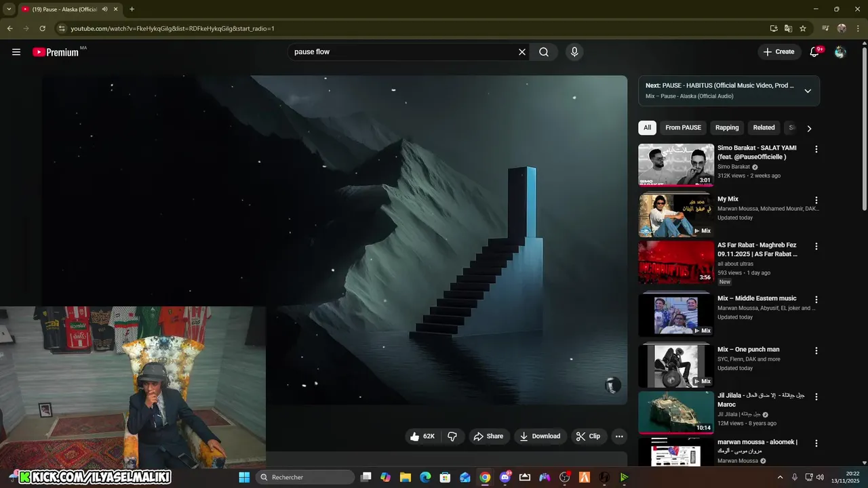Open Chrome three-dot menu
This screenshot has width=868, height=488.
(857, 28)
